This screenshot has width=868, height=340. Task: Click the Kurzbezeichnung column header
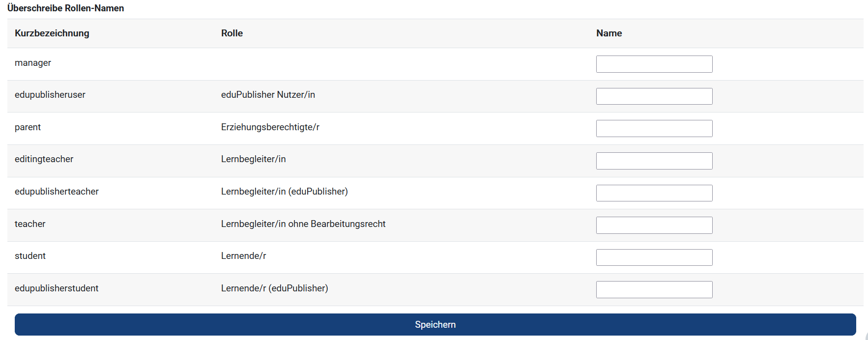pos(52,33)
